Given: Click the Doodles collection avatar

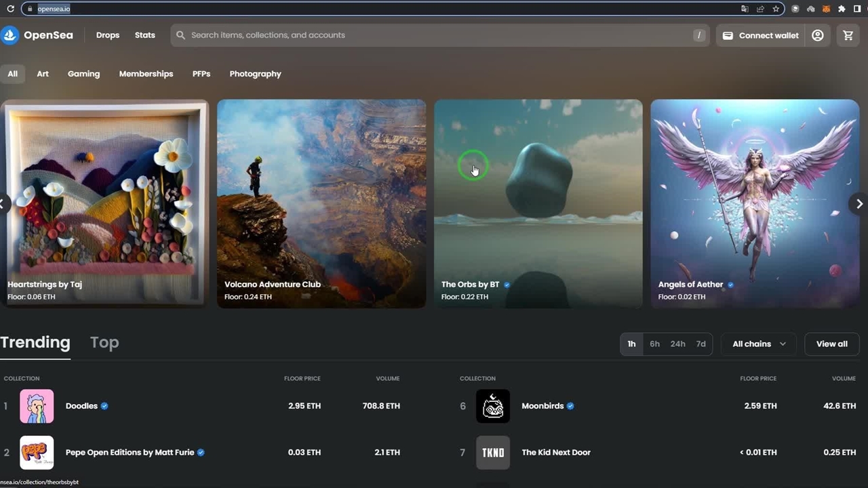Looking at the screenshot, I should coord(37,406).
